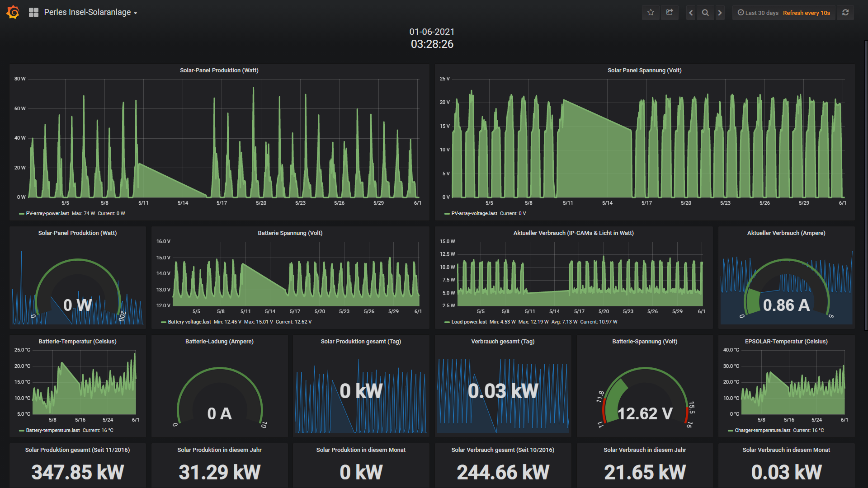Click the Grafana logo icon
The image size is (868, 488).
[x=13, y=12]
